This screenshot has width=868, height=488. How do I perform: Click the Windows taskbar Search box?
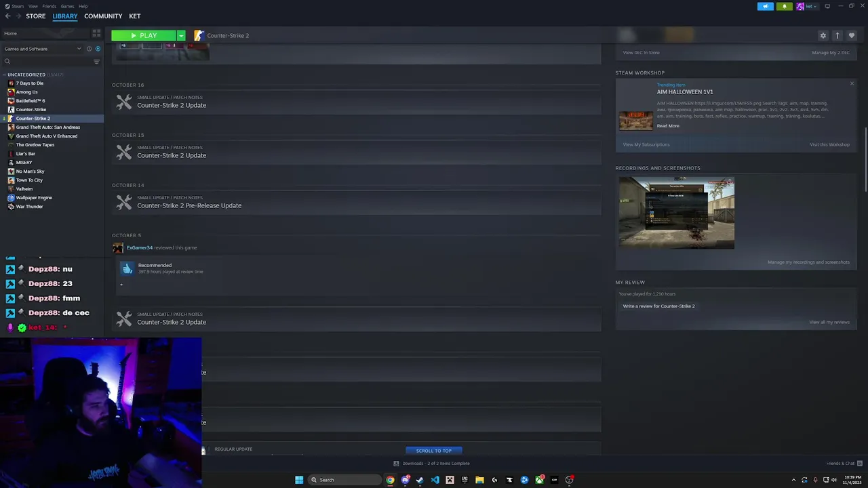pos(344,480)
